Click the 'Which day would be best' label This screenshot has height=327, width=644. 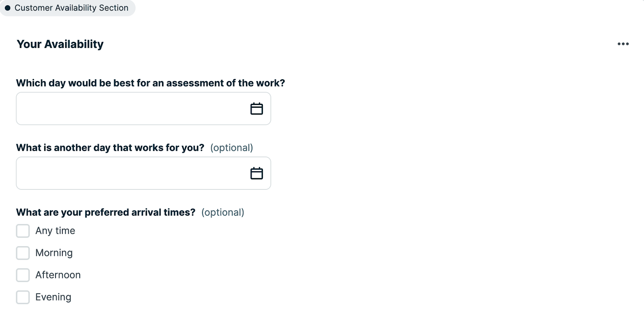(150, 83)
